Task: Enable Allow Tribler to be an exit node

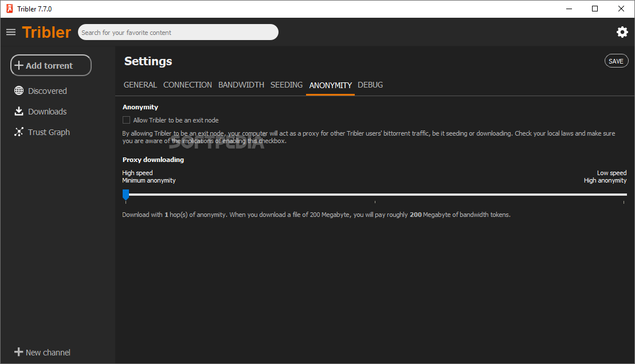Action: click(x=126, y=120)
